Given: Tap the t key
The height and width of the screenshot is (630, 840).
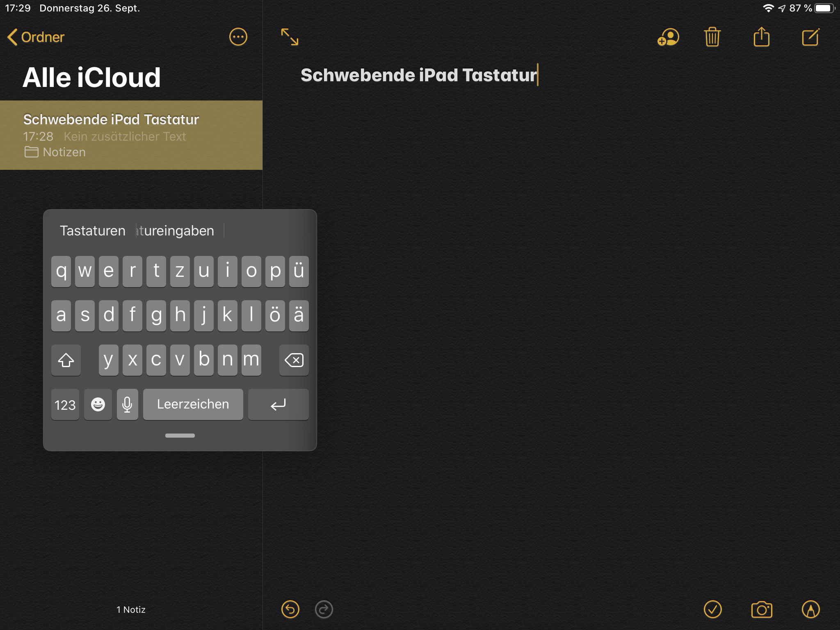Looking at the screenshot, I should coord(156,272).
